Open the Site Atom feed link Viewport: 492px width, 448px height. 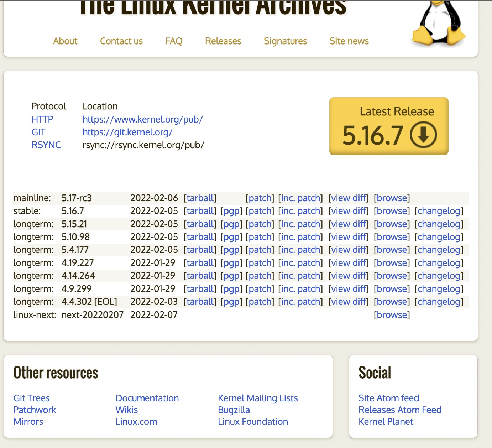[x=389, y=398]
